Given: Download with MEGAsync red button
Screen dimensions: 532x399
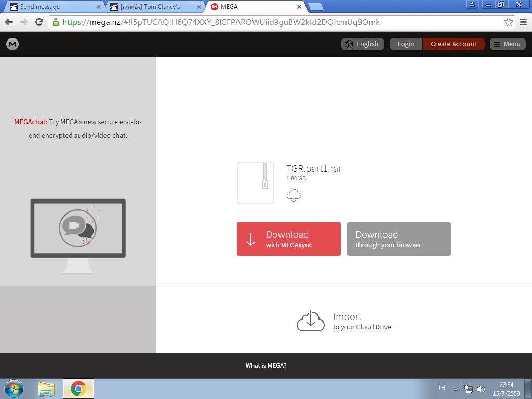Looking at the screenshot, I should [x=289, y=239].
